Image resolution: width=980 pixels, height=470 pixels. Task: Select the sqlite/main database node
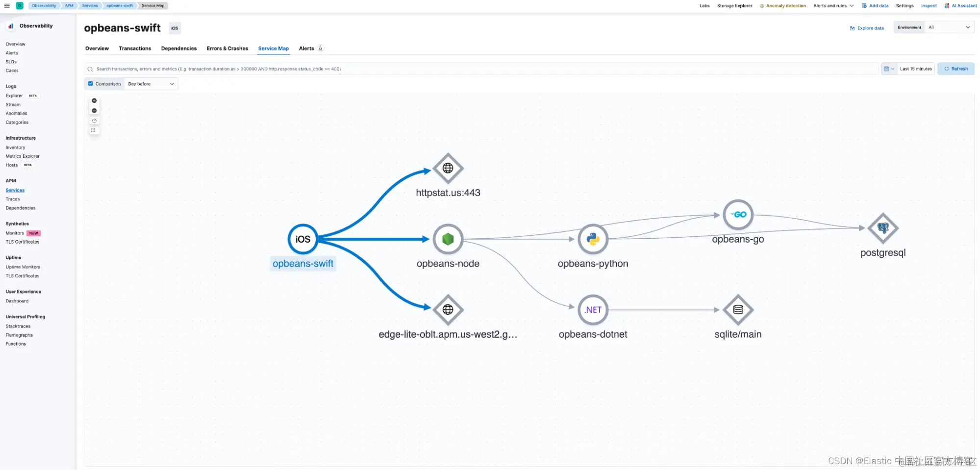click(738, 310)
